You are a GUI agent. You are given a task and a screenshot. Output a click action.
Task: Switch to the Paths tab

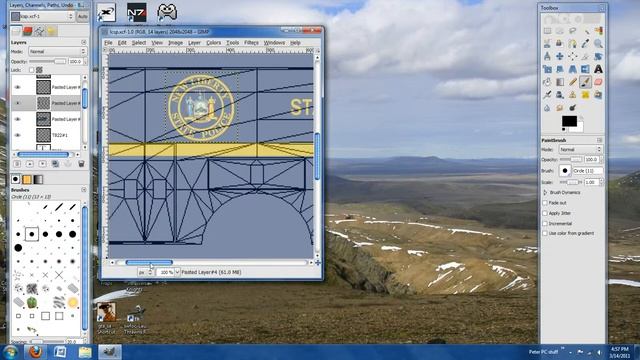tap(39, 31)
